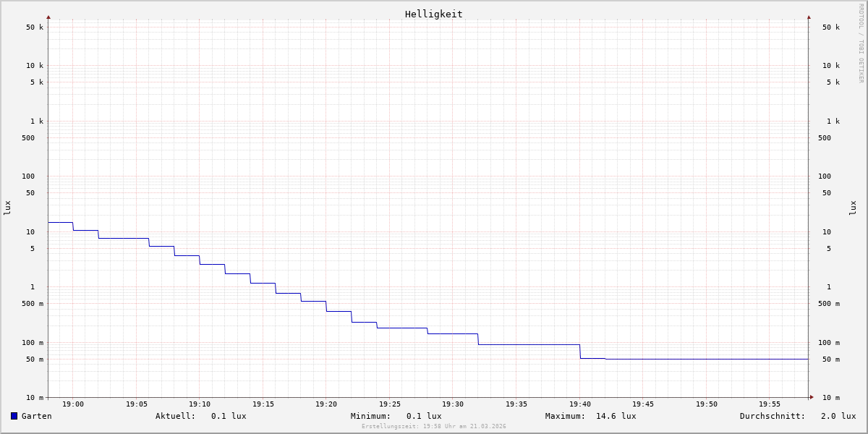The width and height of the screenshot is (868, 434).
Task: Click the 19:15 time axis label
Action: [263, 404]
